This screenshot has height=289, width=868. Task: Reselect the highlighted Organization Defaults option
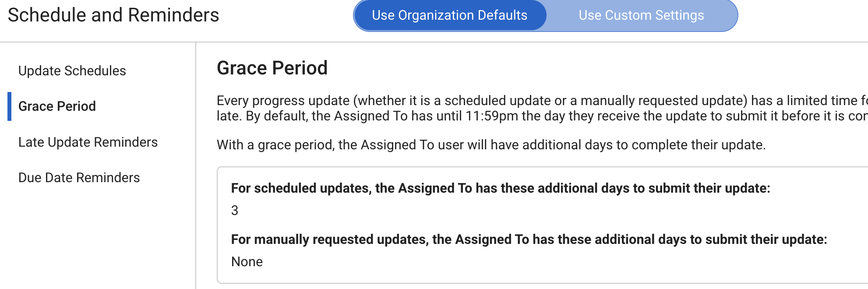450,15
